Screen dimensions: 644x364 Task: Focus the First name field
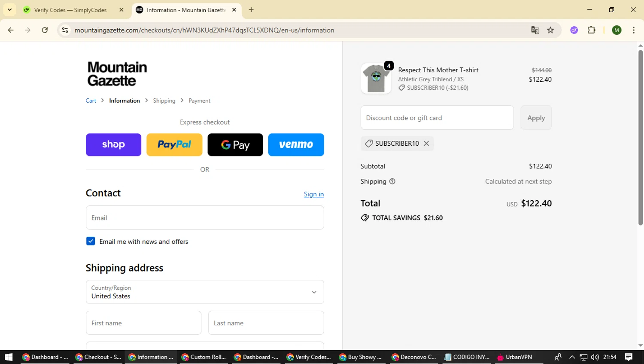(143, 323)
